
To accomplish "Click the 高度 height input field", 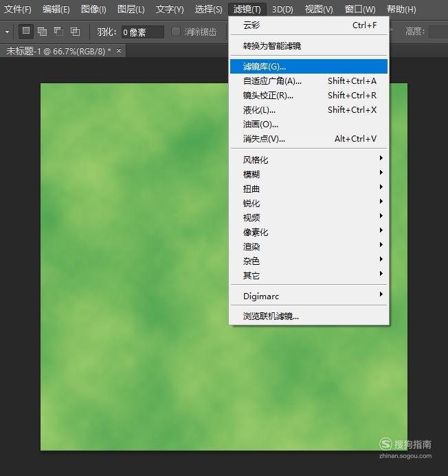I will click(x=438, y=32).
